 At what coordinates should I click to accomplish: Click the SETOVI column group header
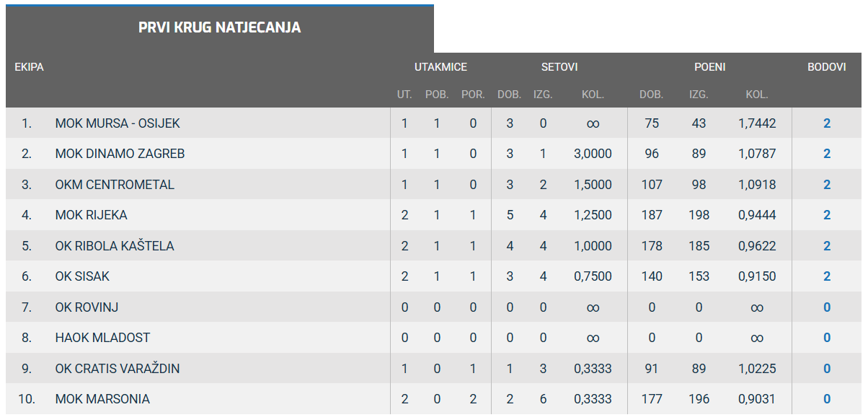click(559, 67)
